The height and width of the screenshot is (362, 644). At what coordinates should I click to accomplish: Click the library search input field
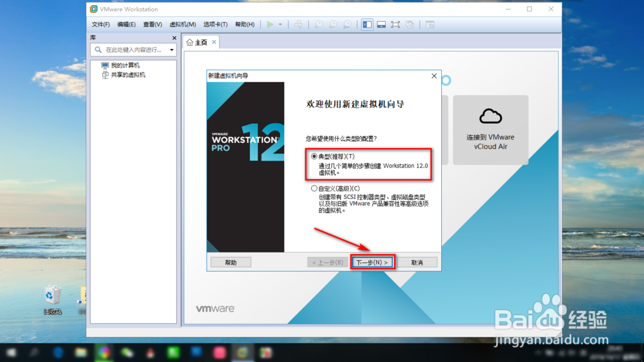(x=133, y=50)
